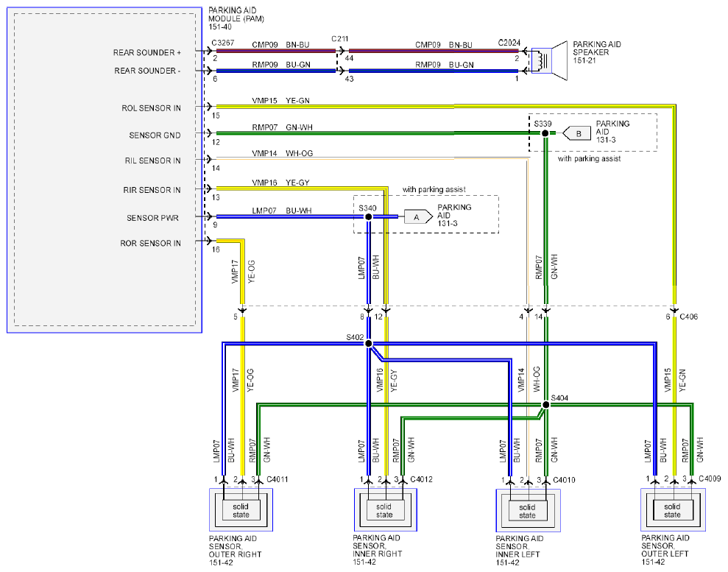The width and height of the screenshot is (728, 572).
Task: Click the C4011 connector label
Action: [278, 479]
